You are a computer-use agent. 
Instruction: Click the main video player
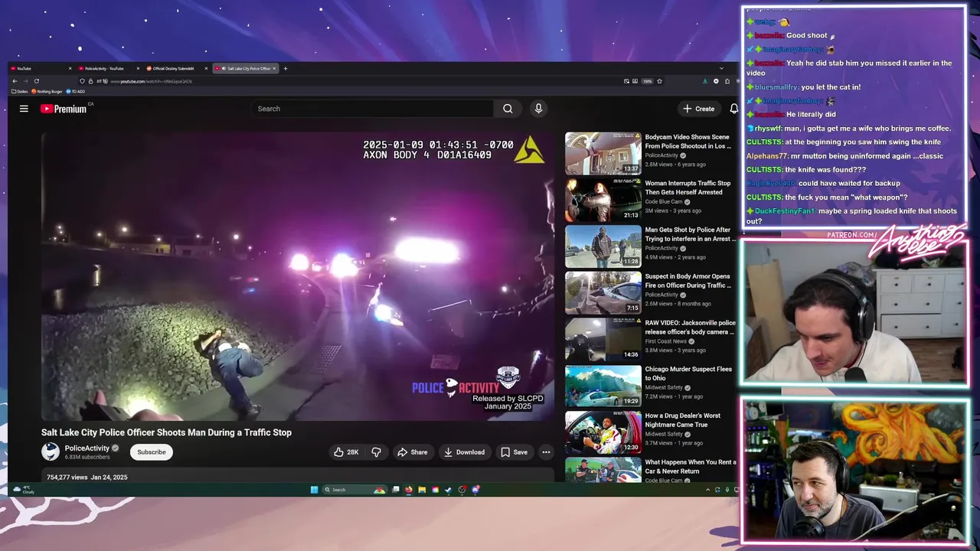(x=298, y=275)
